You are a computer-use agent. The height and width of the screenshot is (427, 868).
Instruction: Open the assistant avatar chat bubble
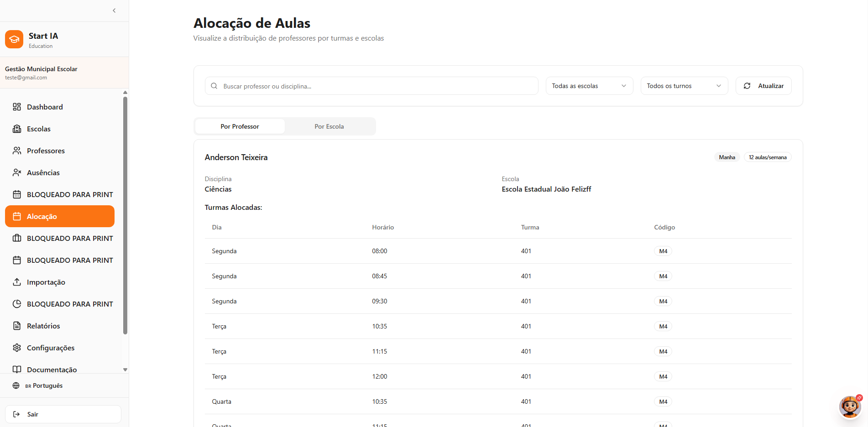coord(850,406)
